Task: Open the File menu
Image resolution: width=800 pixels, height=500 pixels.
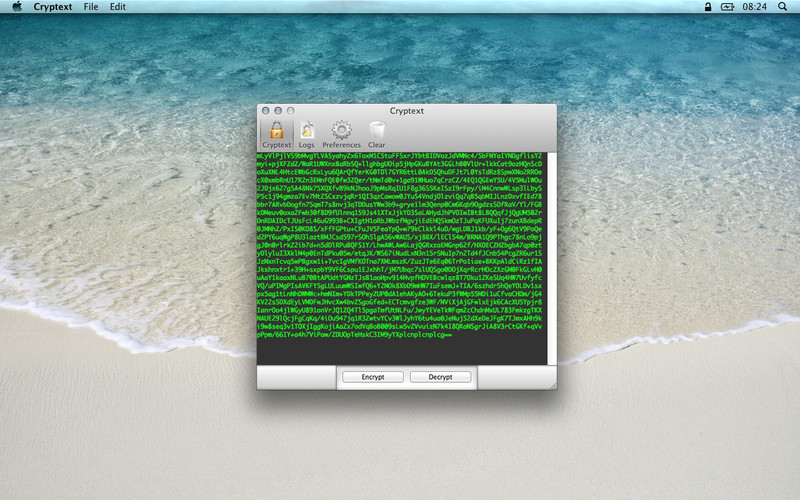Action: point(91,7)
